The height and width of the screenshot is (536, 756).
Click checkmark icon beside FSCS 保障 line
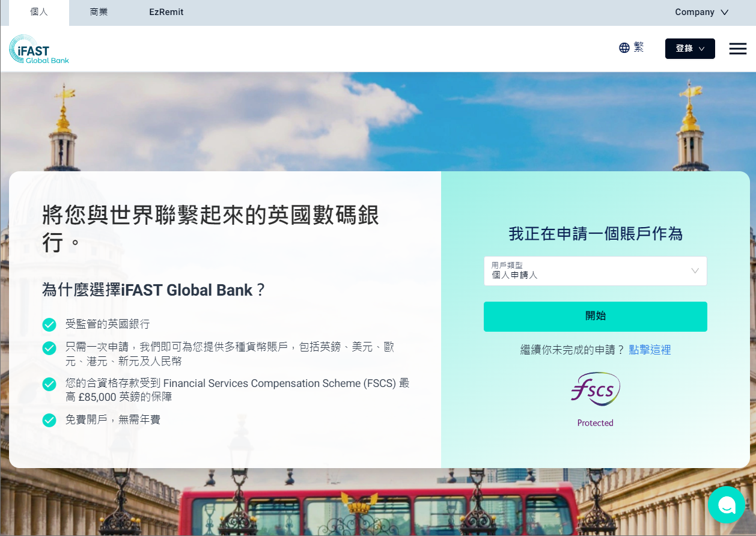(49, 384)
